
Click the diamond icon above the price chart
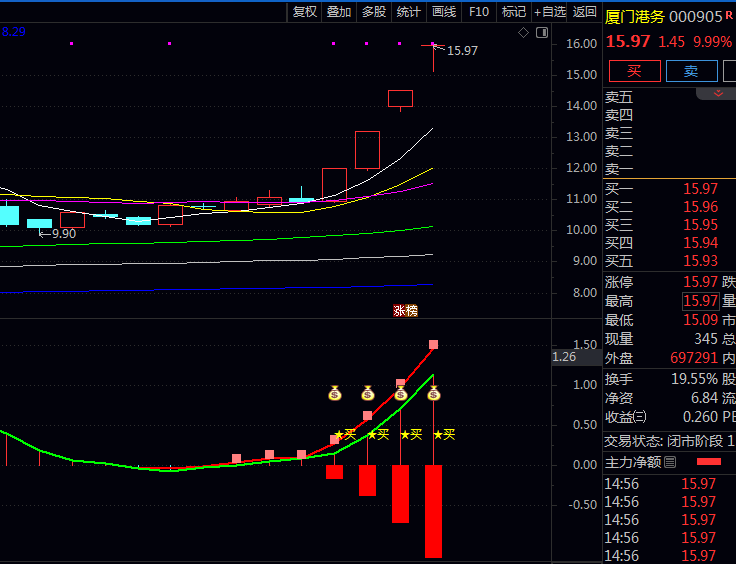tap(523, 33)
